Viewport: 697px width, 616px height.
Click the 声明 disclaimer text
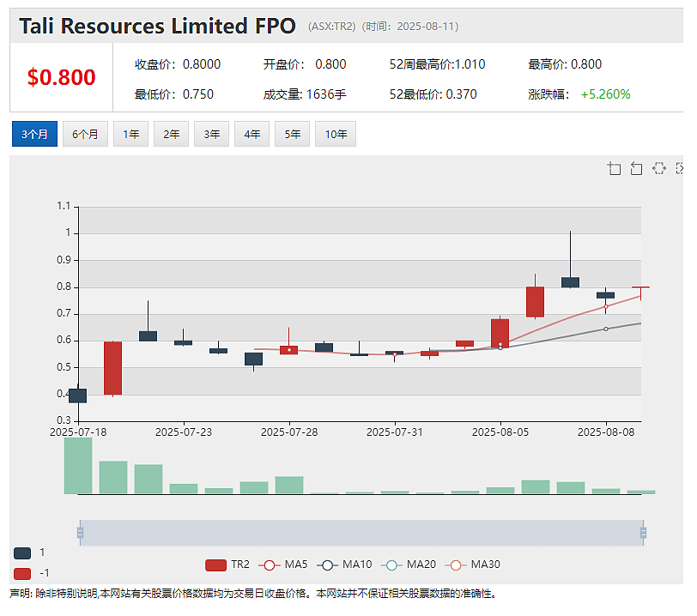point(252,594)
